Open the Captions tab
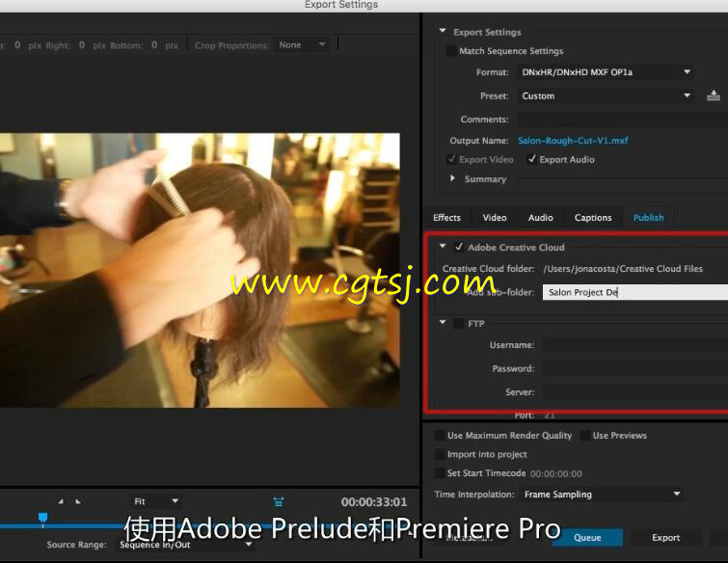The image size is (728, 563). (x=593, y=217)
